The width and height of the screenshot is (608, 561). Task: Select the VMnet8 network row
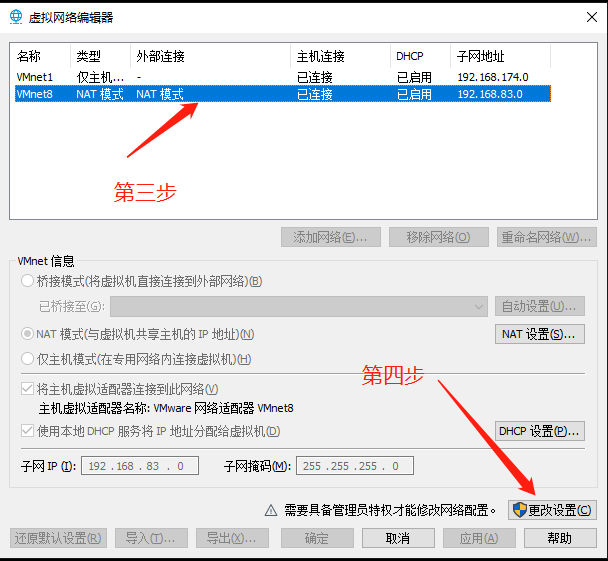(x=283, y=94)
